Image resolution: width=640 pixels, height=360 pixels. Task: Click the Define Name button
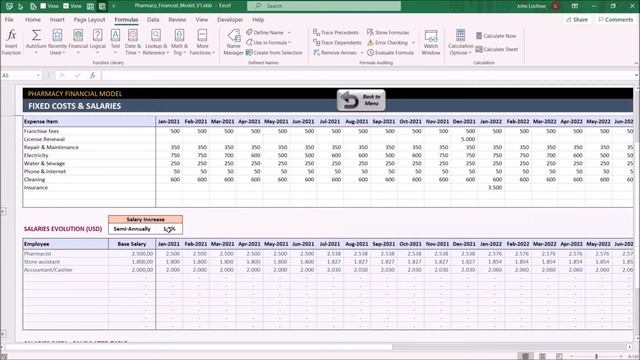[265, 32]
